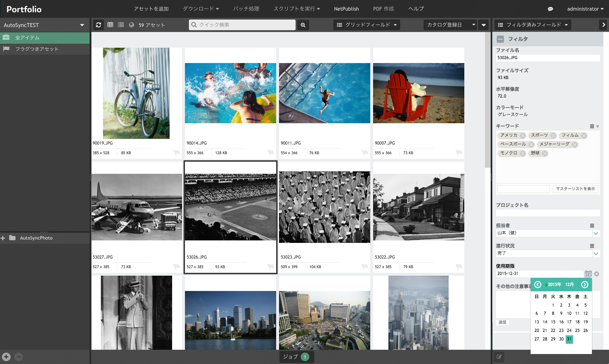Expand the AutoSyncPhoto folder
Viewport: 609px width, 364px height.
click(3, 238)
